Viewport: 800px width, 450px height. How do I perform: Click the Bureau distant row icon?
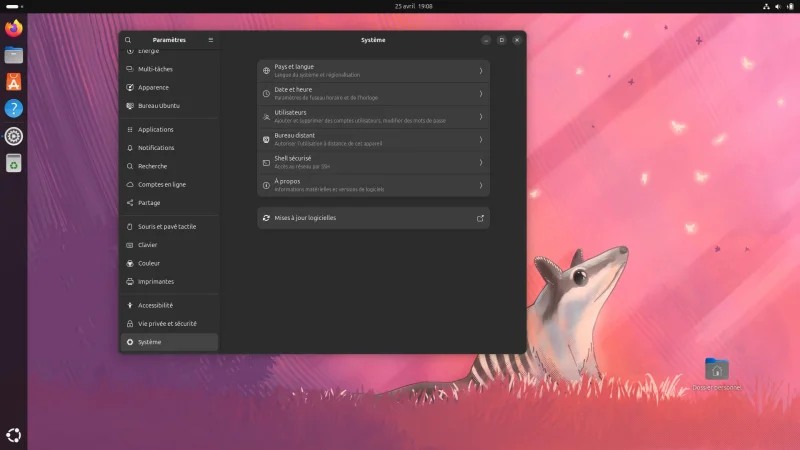coord(266,139)
